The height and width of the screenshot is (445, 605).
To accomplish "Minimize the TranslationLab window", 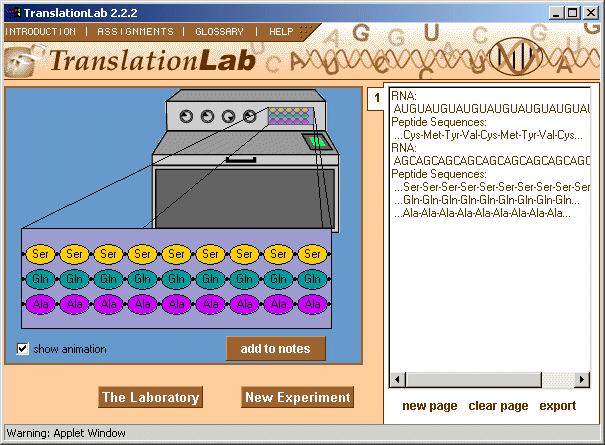I will pyautogui.click(x=556, y=13).
